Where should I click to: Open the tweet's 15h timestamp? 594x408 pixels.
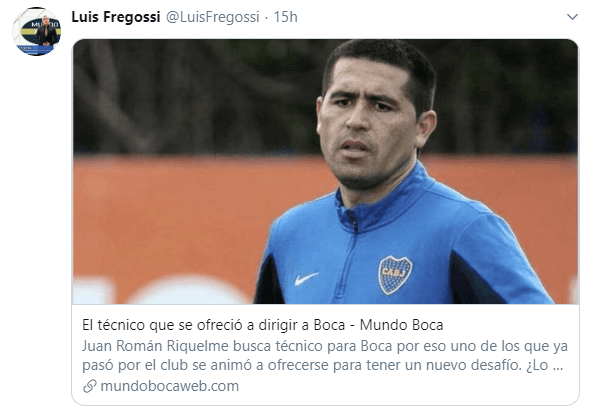tap(285, 17)
